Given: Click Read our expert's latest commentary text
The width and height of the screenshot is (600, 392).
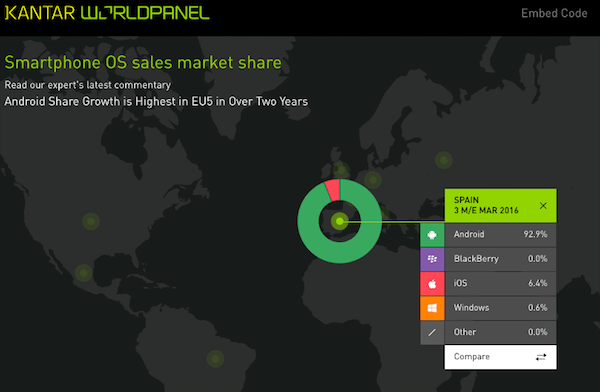Looking at the screenshot, I should coord(88,85).
